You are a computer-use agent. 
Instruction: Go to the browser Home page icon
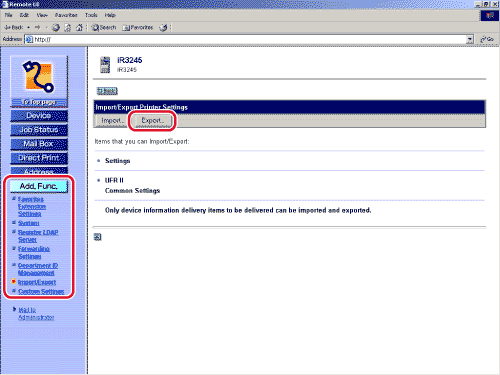click(79, 28)
